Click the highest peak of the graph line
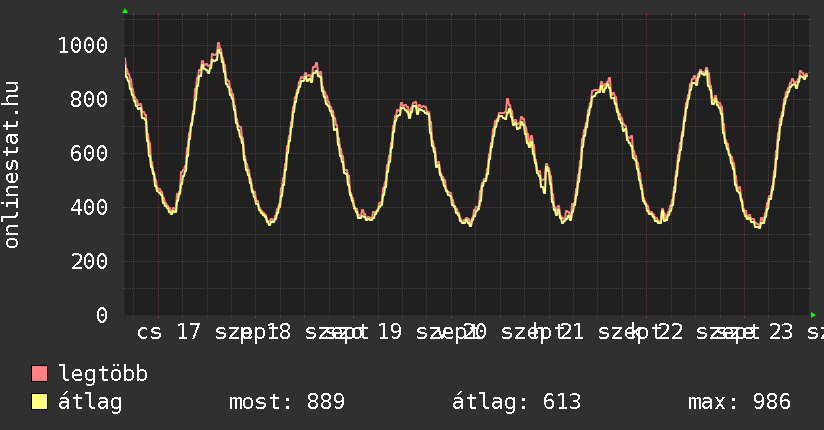 [219, 45]
